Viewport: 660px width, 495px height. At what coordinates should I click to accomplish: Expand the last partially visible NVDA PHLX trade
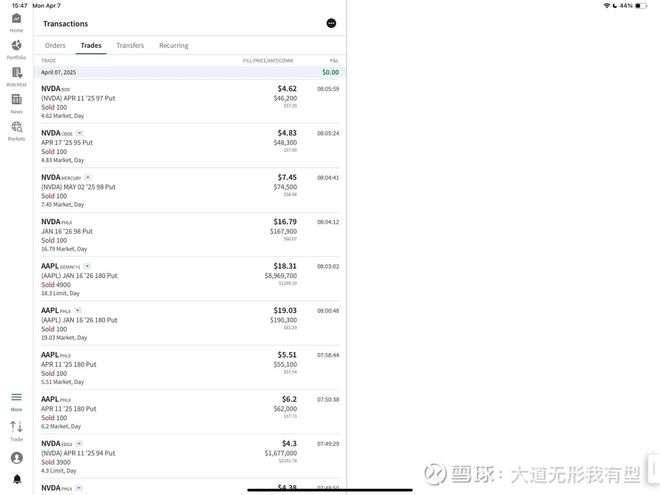point(79,488)
